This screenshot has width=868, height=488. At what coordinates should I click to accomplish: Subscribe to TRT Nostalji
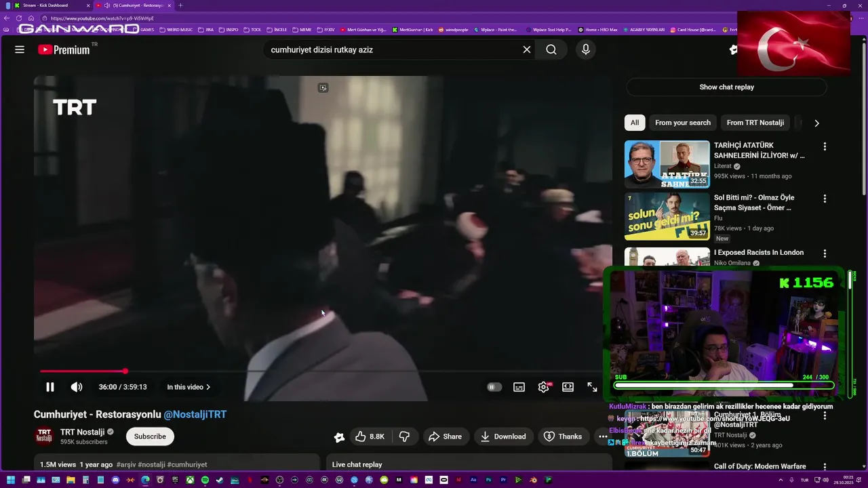(150, 436)
